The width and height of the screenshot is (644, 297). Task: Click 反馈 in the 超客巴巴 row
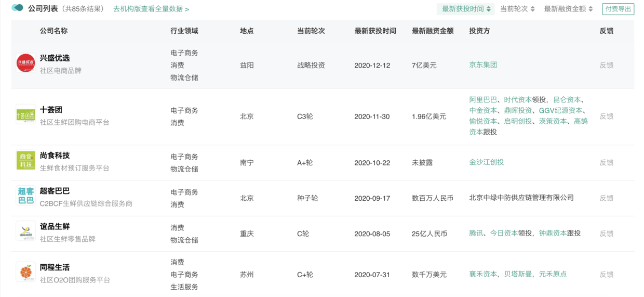pyautogui.click(x=607, y=198)
